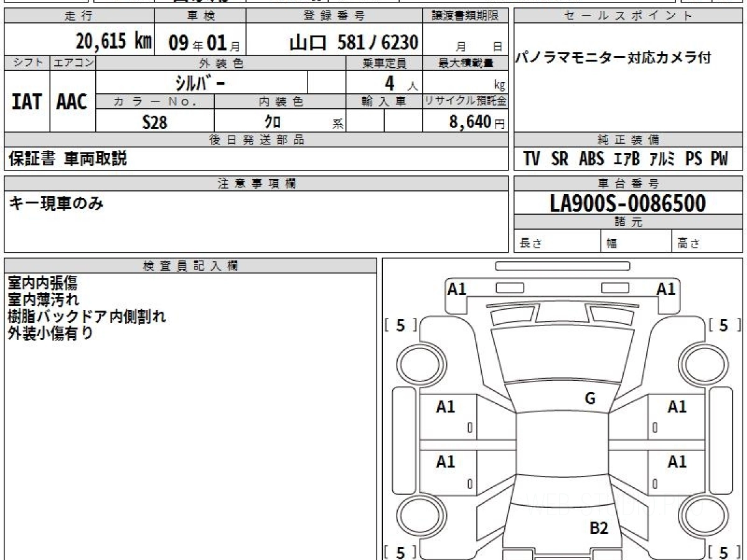Select chassis number LA900S-0086500

pos(628,203)
